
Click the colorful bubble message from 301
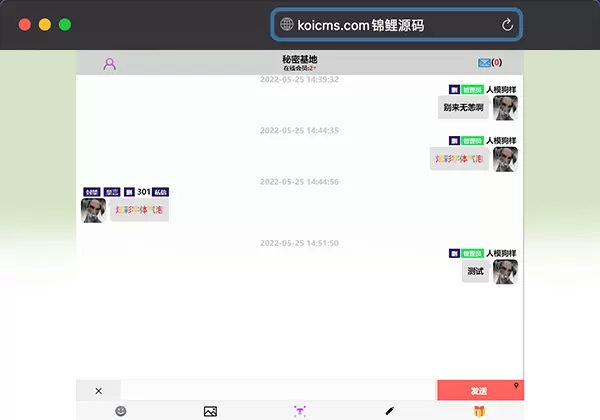click(139, 210)
